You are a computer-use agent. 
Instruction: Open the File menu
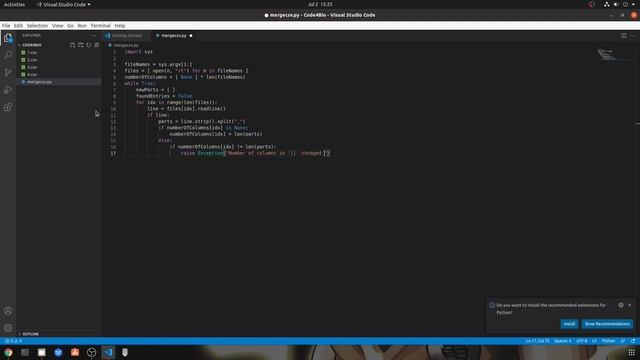pos(6,25)
